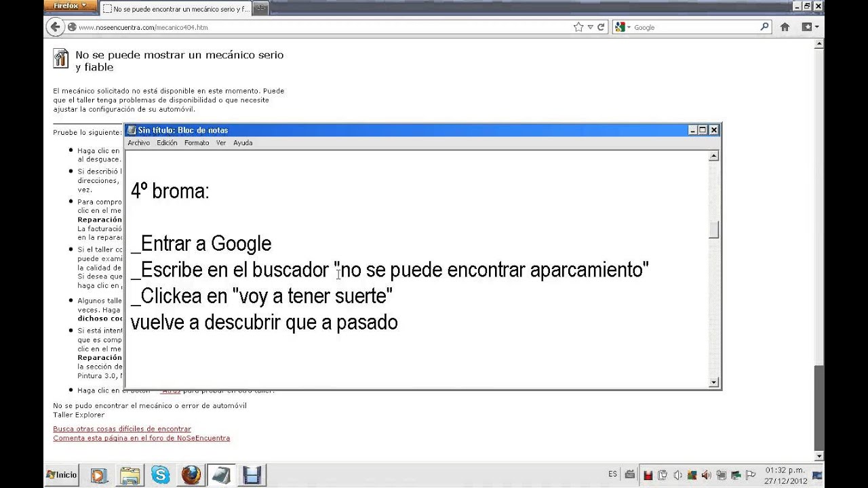
Task: Open Ayuda menu in Bloc de notas
Action: [243, 143]
